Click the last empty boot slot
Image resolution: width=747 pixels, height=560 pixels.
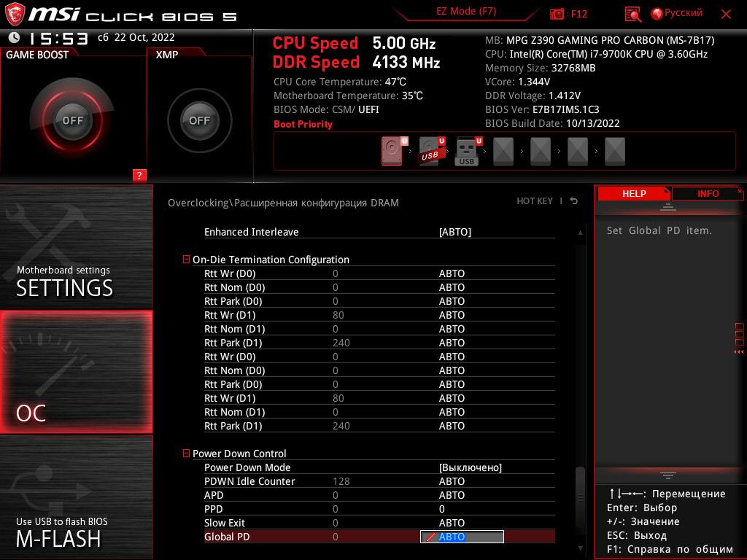point(615,151)
